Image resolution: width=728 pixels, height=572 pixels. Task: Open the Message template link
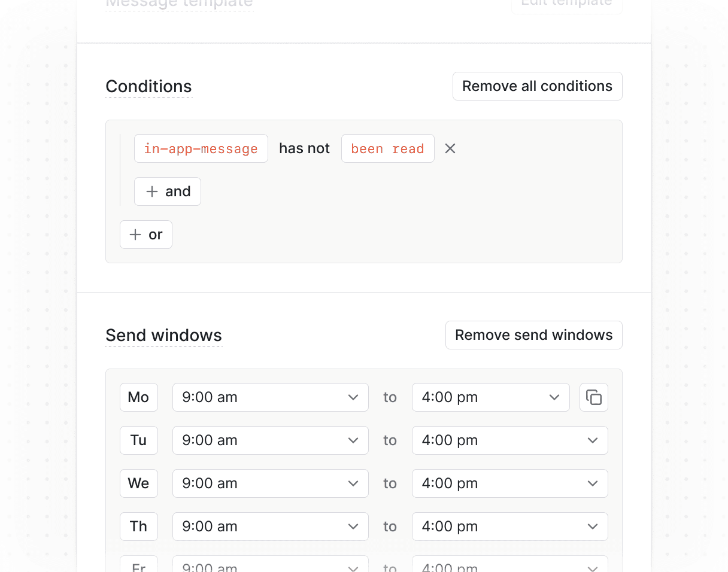point(179,4)
